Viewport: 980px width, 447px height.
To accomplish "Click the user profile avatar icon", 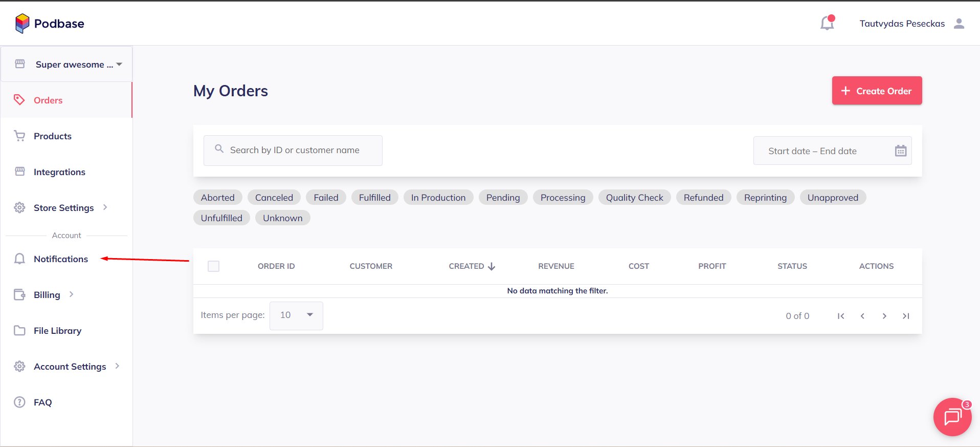I will point(959,24).
